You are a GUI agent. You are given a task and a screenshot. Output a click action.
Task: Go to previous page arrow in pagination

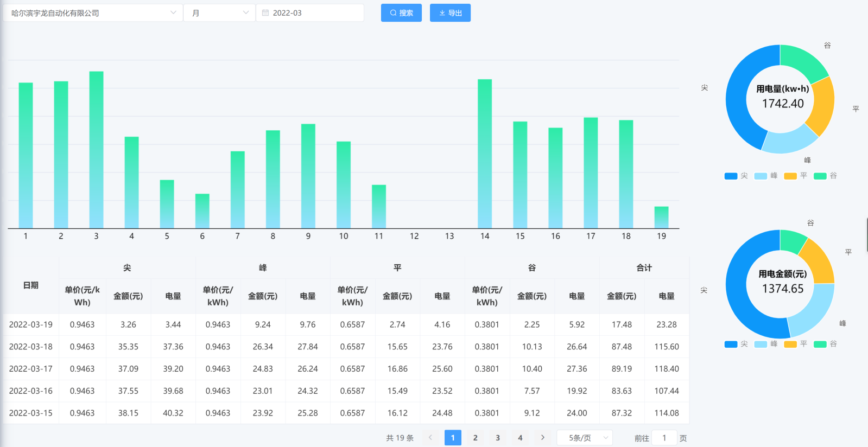point(430,437)
